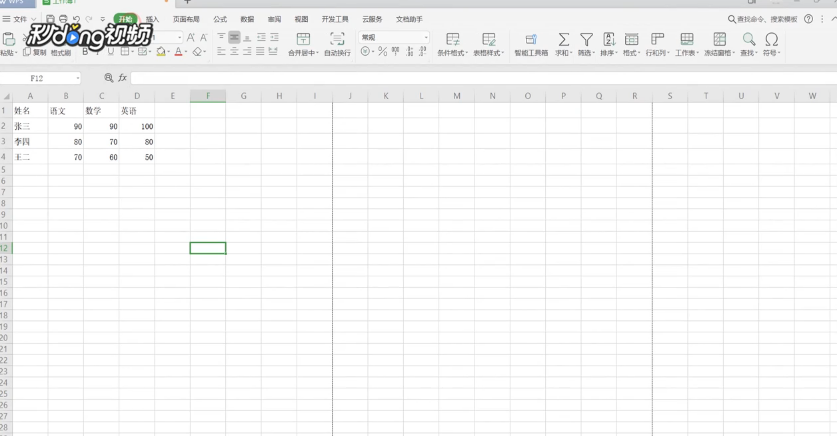
Task: Open the Smart Toolbox (智能工具箱)
Action: (x=531, y=44)
